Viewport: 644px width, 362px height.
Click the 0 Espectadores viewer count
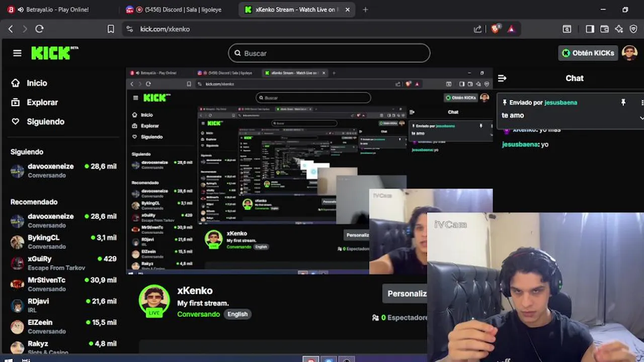400,318
